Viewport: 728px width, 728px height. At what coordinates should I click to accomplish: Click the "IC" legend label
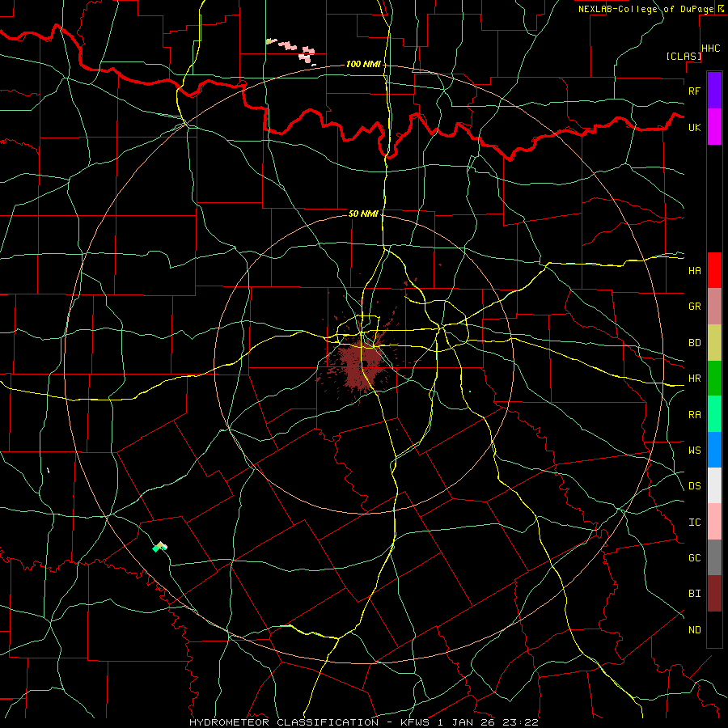point(694,523)
